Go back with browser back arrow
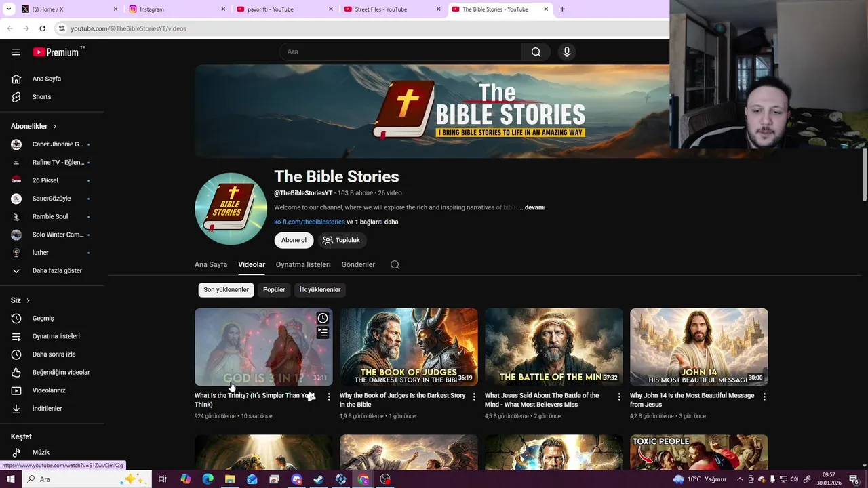This screenshot has width=868, height=488. coord(9,28)
